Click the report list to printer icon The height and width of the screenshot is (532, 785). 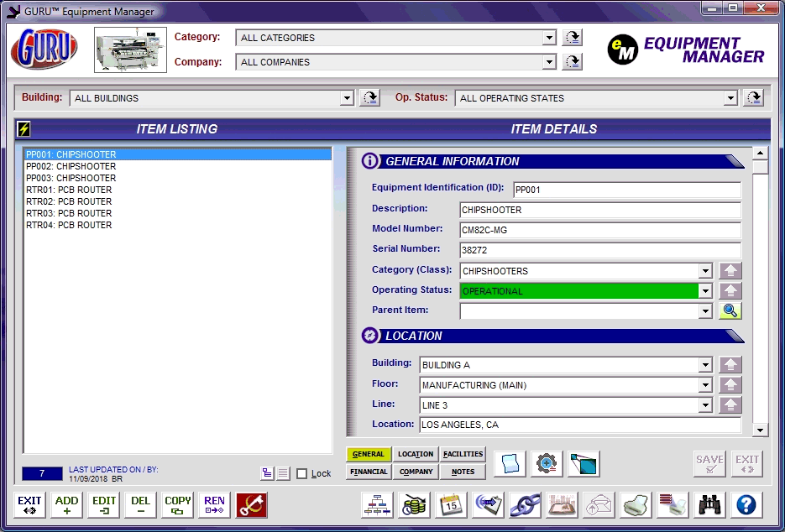click(x=672, y=505)
